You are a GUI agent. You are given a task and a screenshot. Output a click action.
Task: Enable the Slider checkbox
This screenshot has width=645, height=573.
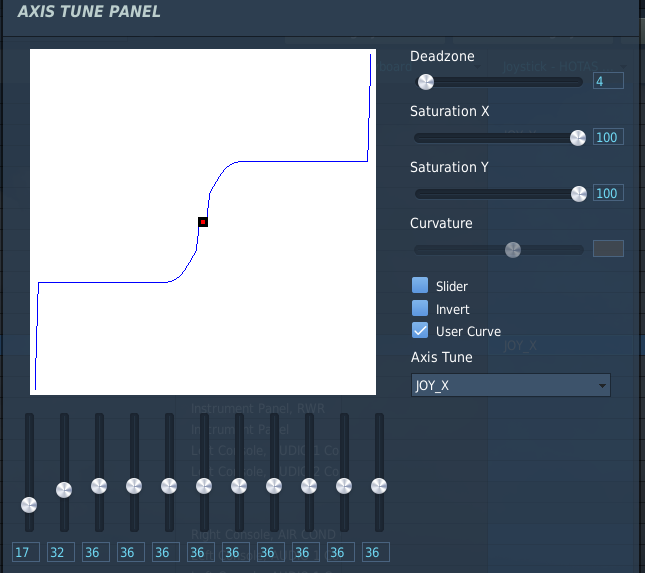click(x=420, y=285)
